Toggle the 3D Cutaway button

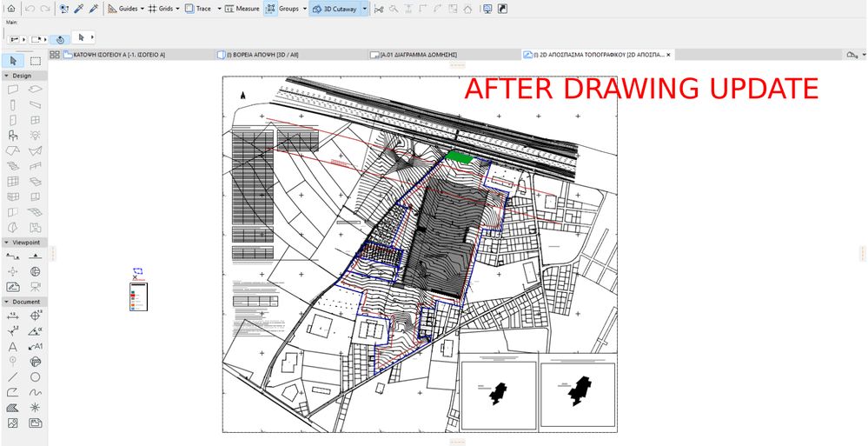335,9
